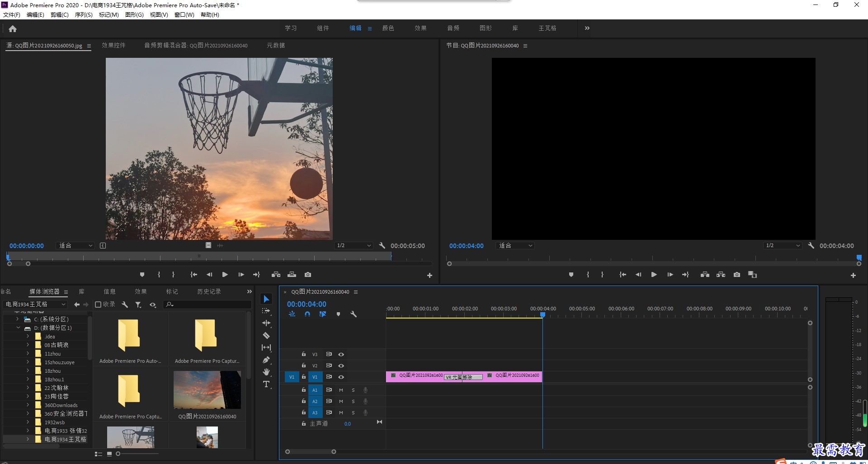
Task: Select the VR transition on the clip
Action: click(463, 377)
